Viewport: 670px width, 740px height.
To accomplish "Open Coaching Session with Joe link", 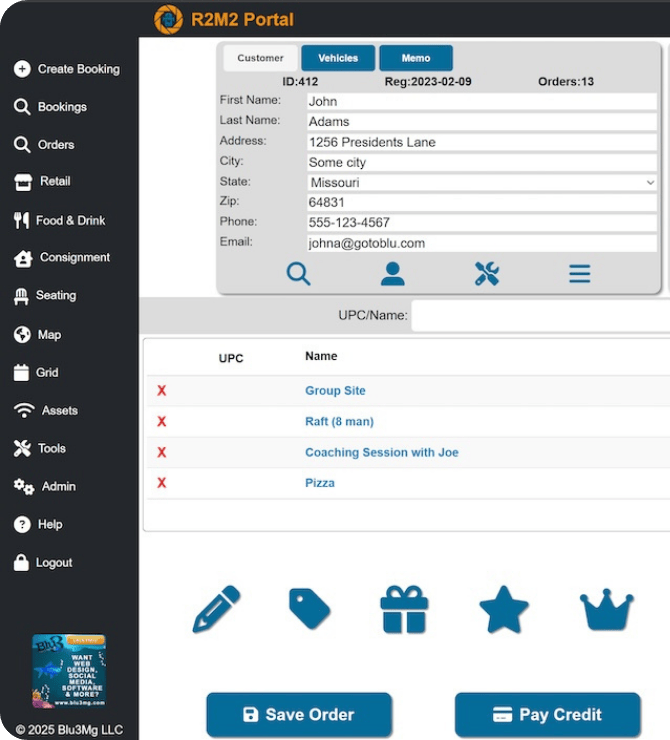I will coord(381,453).
